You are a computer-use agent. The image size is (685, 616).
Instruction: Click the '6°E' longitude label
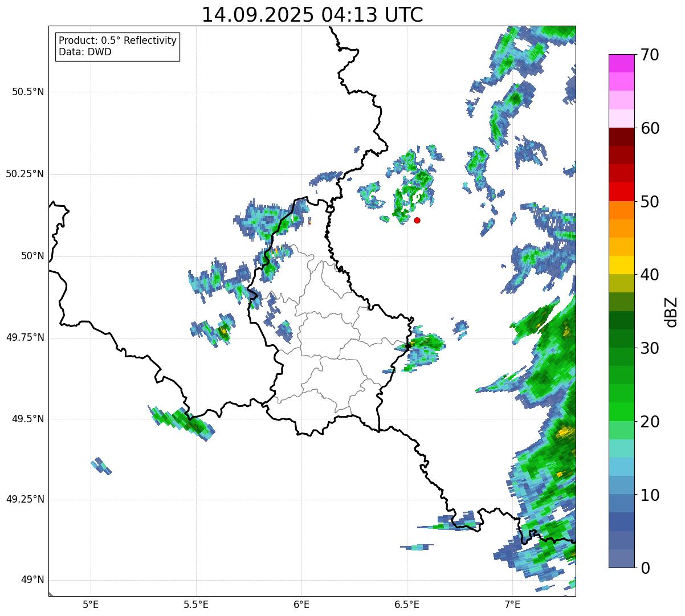pos(301,604)
